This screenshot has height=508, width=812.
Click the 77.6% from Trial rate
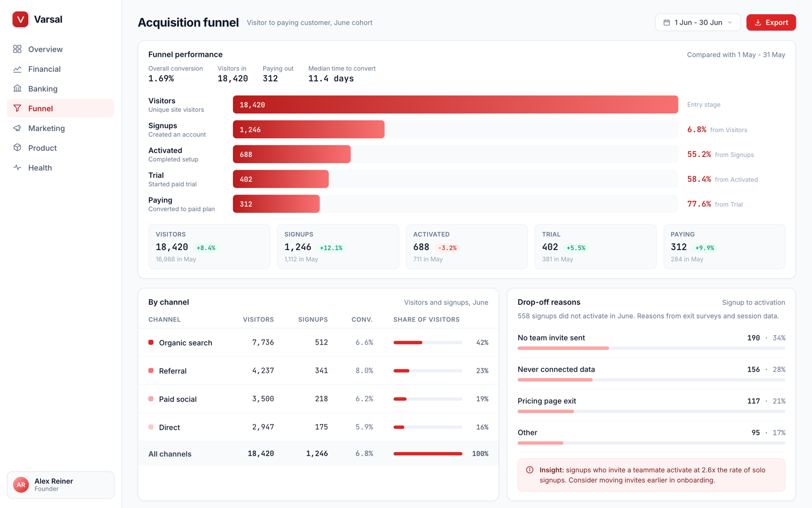[715, 204]
